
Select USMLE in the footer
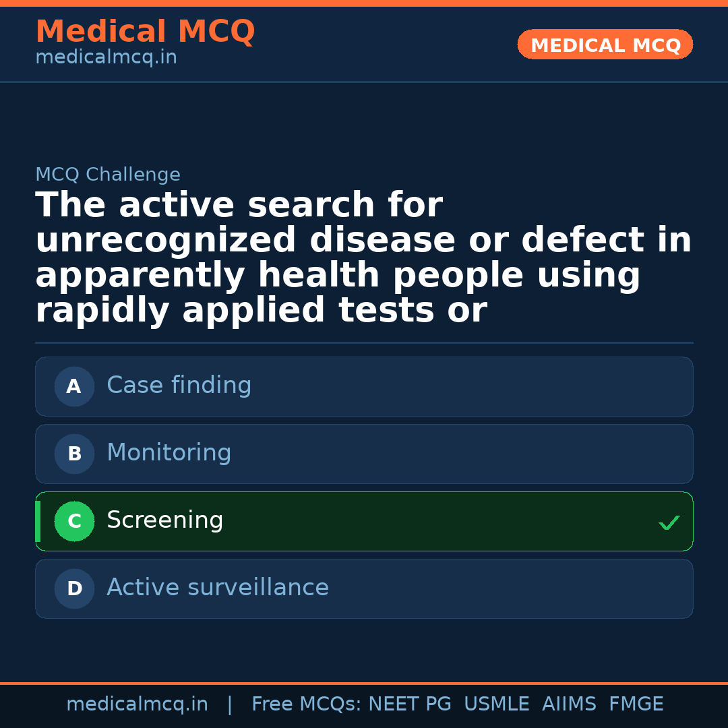[496, 704]
